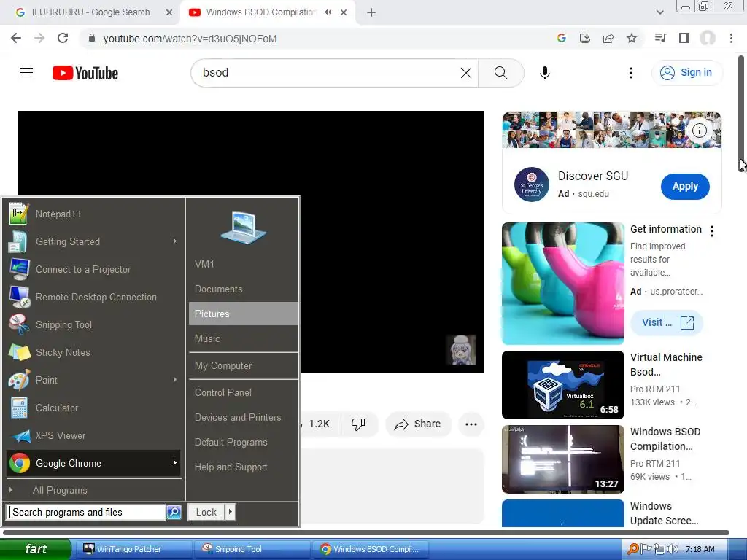This screenshot has width=747, height=560.
Task: Open the Chrome profile avatar
Action: [708, 38]
